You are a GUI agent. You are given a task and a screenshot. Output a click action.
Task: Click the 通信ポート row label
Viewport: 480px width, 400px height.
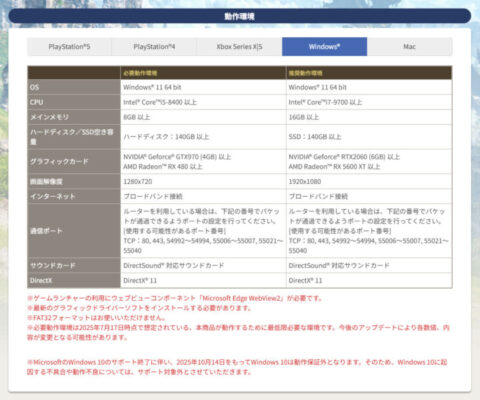pyautogui.click(x=74, y=231)
